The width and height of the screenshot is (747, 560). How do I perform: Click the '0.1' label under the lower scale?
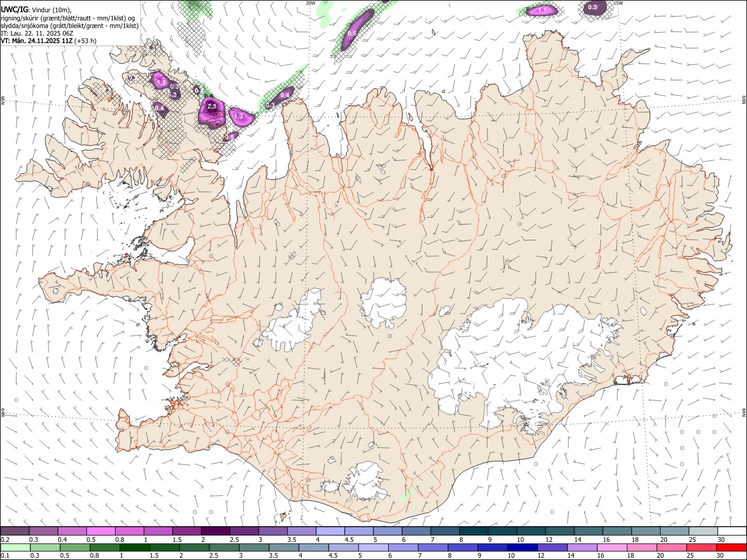pos(5,556)
